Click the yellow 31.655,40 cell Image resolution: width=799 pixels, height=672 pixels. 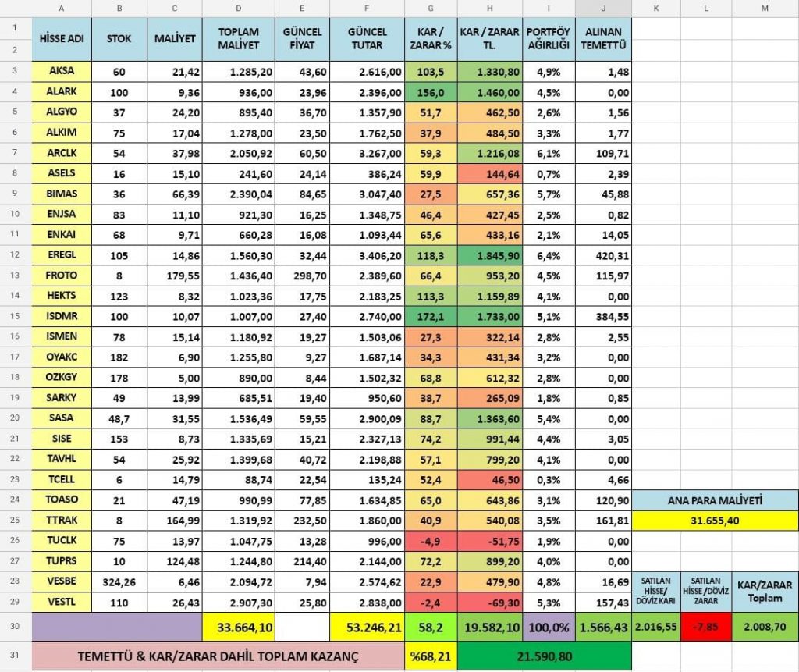tap(715, 518)
